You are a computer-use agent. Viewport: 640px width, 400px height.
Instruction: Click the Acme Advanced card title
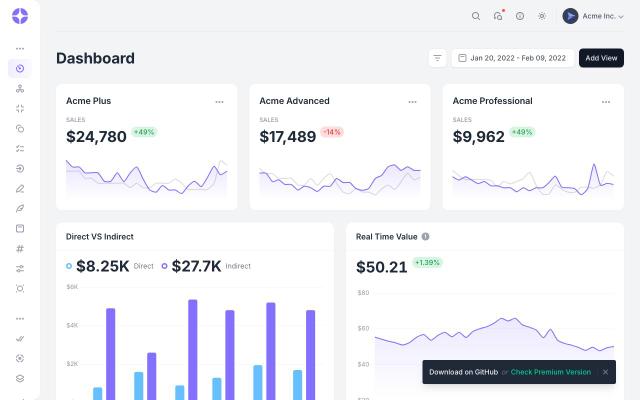point(294,101)
